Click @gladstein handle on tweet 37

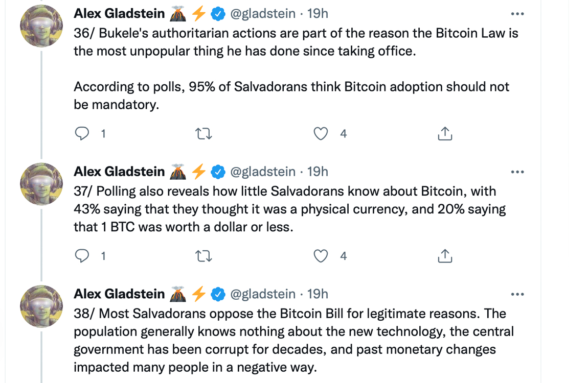click(263, 172)
